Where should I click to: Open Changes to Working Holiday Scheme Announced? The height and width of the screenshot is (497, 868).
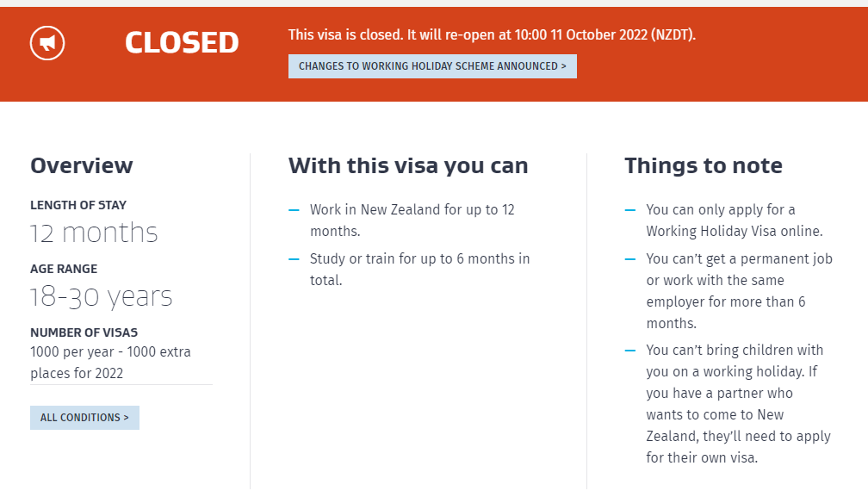432,66
